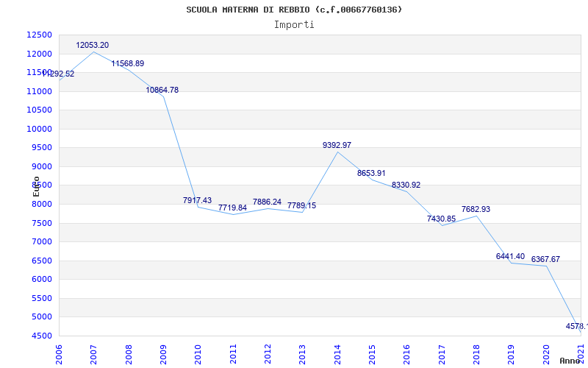Click x-axis year 2019

pyautogui.click(x=511, y=354)
